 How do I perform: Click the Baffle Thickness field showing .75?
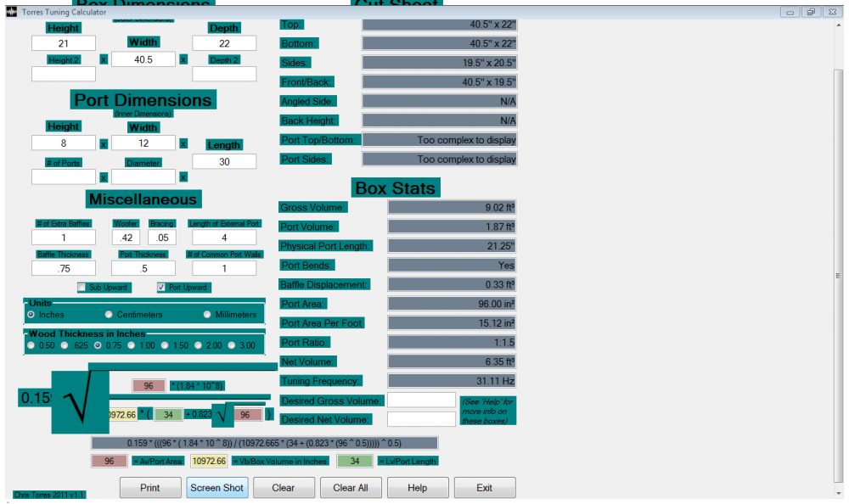64,268
